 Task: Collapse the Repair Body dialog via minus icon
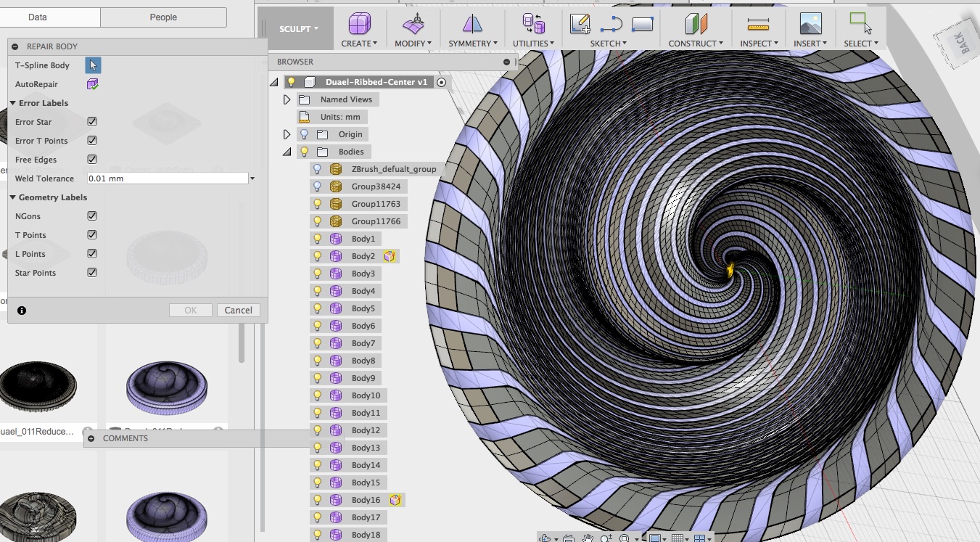coord(15,46)
